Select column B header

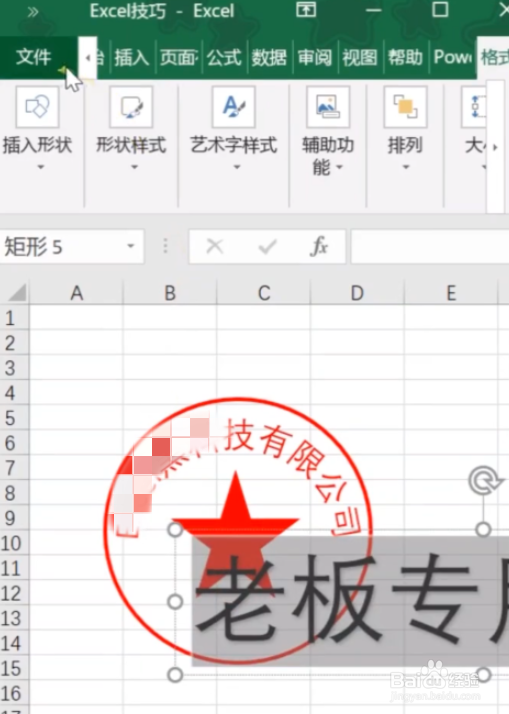pyautogui.click(x=170, y=293)
